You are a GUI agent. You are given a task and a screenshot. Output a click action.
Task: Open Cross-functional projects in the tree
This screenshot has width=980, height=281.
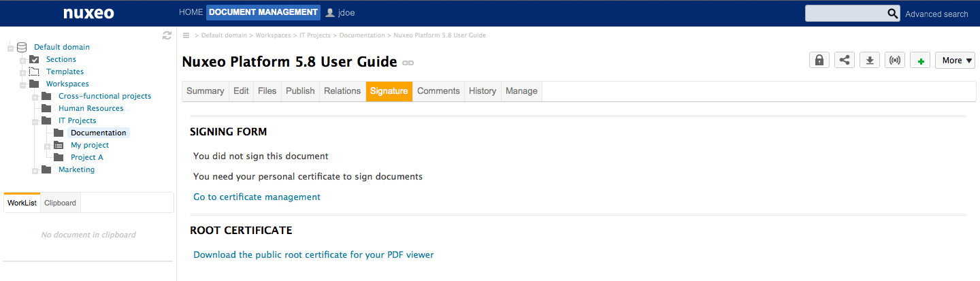point(105,96)
